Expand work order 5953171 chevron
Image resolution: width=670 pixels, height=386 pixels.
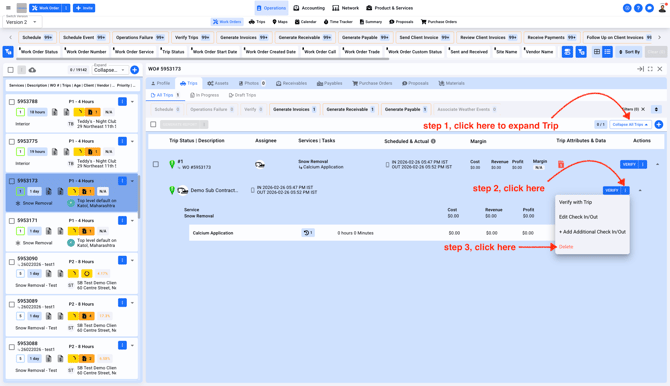(132, 221)
